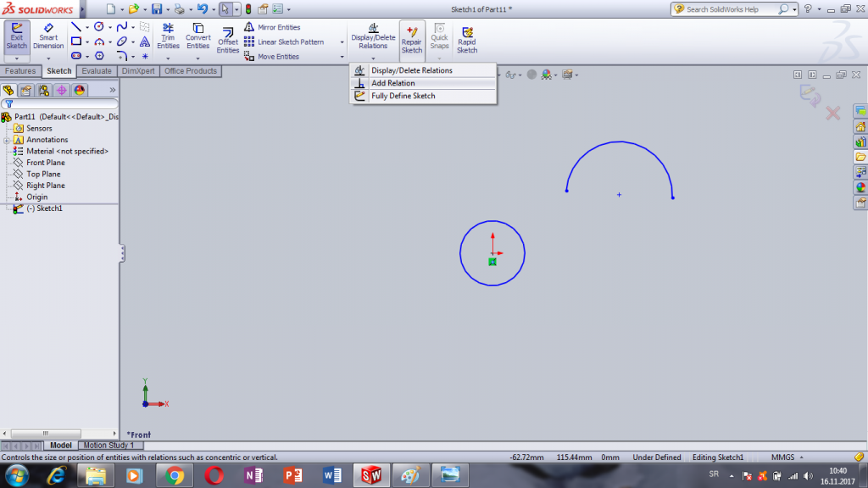868x488 pixels.
Task: Open the Appearances task pane tab
Action: point(860,187)
